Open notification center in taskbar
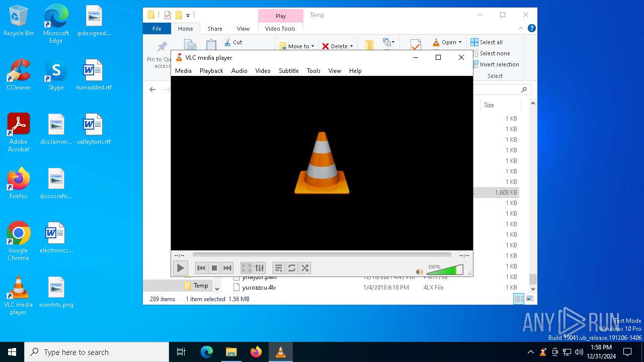This screenshot has height=362, width=644. pos(627,352)
